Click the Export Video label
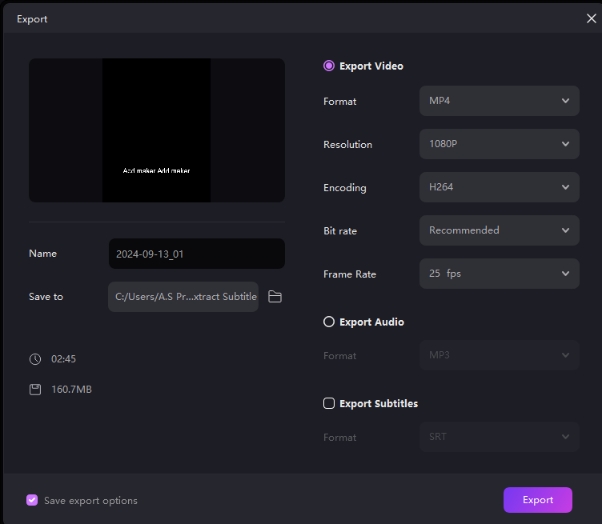 [x=371, y=66]
